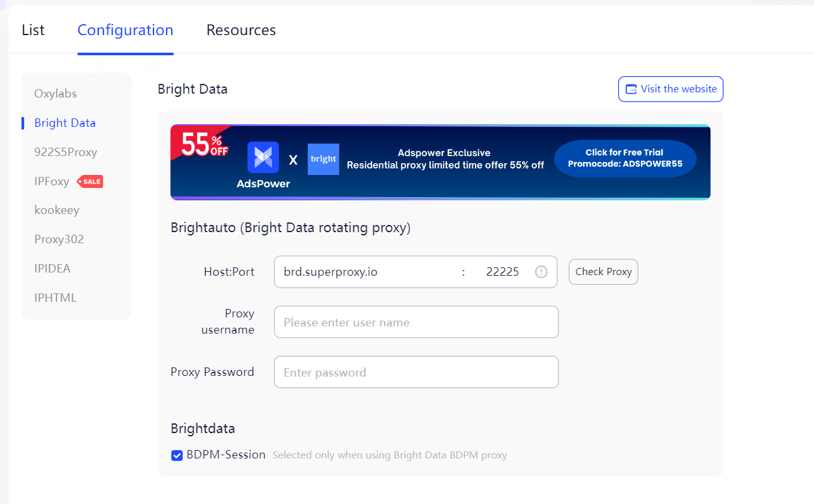Viewport: 814px width, 504px height.
Task: Switch to the Resources tab
Action: (241, 30)
